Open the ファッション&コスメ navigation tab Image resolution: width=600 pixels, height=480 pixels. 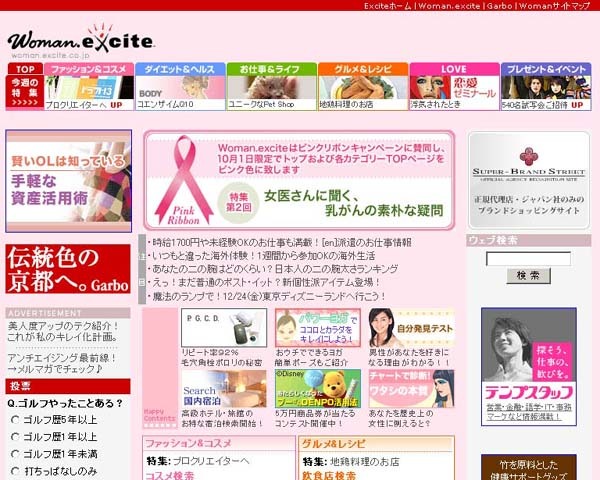coord(89,69)
